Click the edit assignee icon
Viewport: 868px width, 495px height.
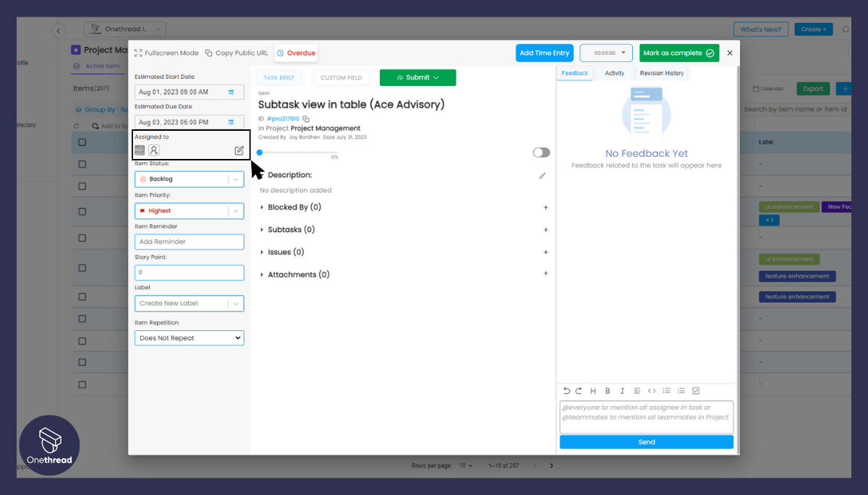coord(239,150)
